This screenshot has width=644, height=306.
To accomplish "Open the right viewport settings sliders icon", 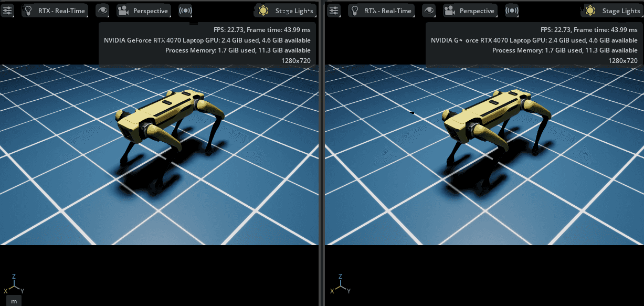I will (334, 10).
